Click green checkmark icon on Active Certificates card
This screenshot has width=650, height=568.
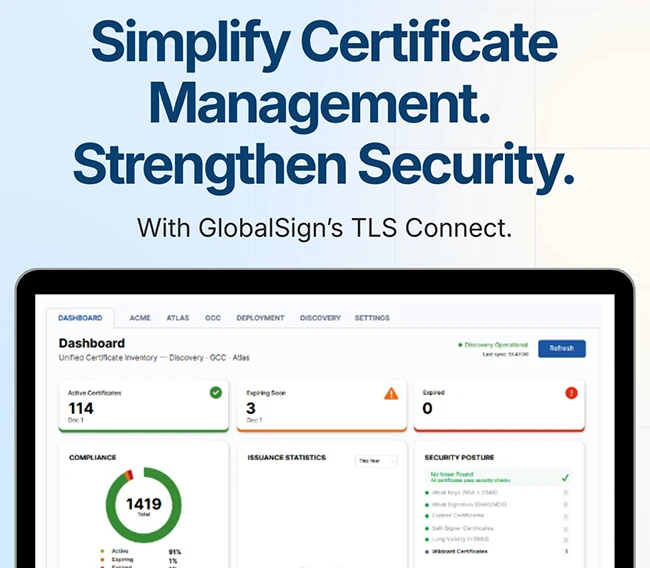coord(216,392)
